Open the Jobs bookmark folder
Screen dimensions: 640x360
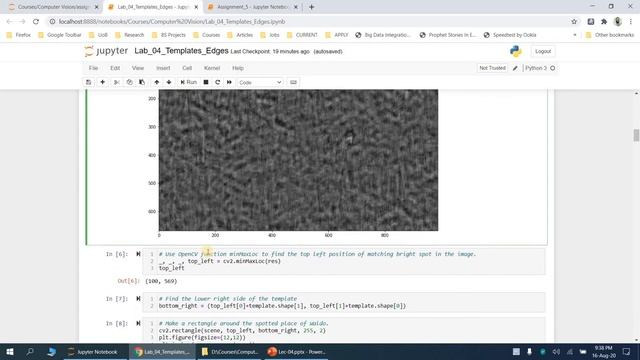pos(270,35)
